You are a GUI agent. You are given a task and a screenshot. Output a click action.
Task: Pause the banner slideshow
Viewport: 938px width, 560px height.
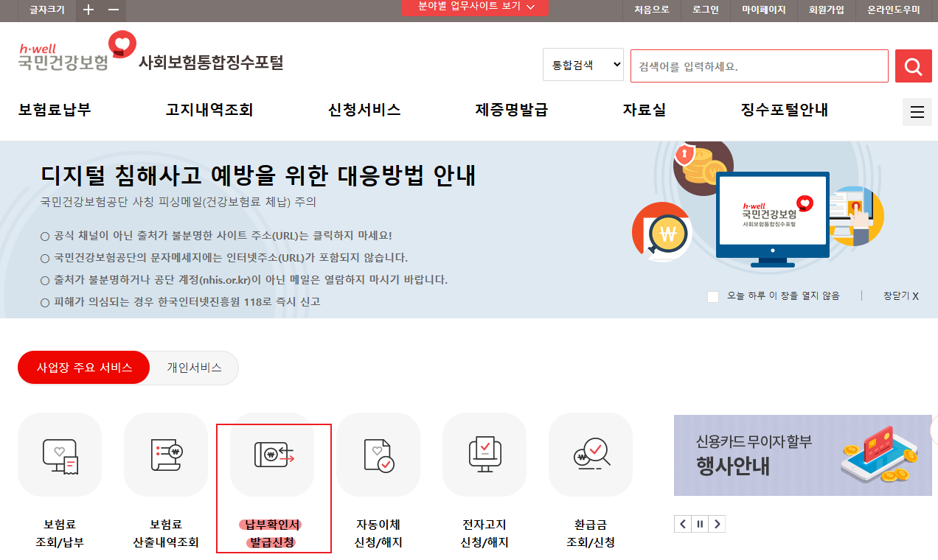(700, 524)
